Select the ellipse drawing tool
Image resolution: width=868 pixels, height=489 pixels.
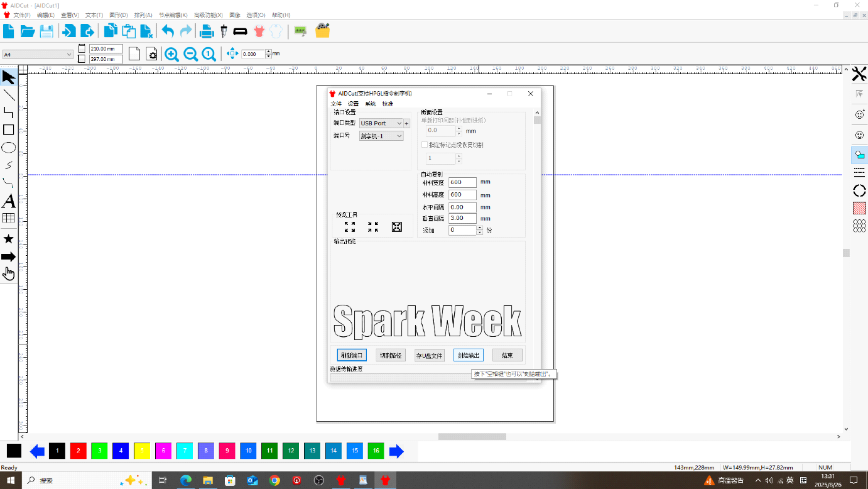pyautogui.click(x=9, y=148)
